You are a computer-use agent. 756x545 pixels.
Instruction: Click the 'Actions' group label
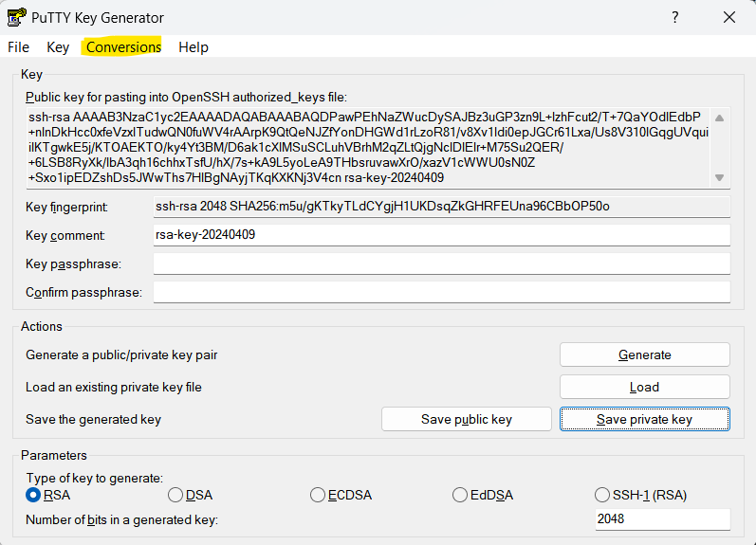[x=42, y=326]
